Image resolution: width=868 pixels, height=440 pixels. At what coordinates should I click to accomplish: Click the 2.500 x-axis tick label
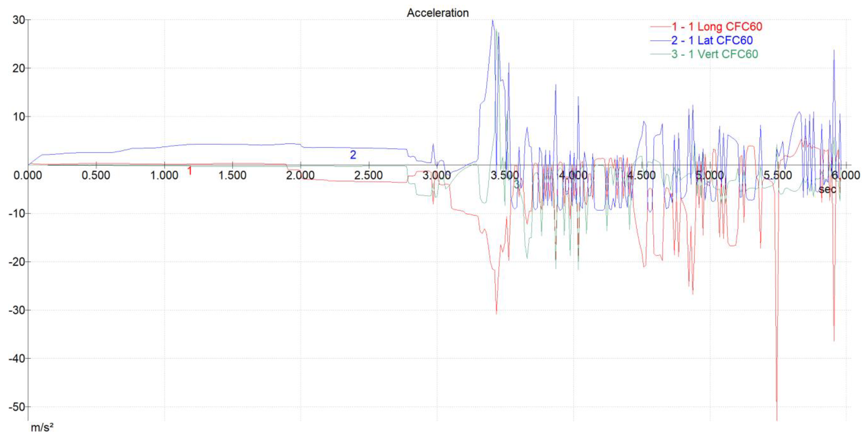pyautogui.click(x=368, y=176)
